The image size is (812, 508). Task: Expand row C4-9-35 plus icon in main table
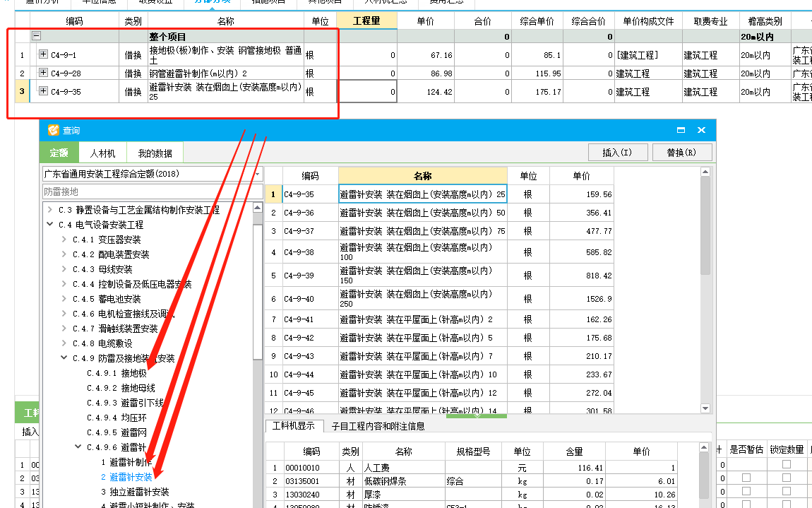(x=44, y=90)
